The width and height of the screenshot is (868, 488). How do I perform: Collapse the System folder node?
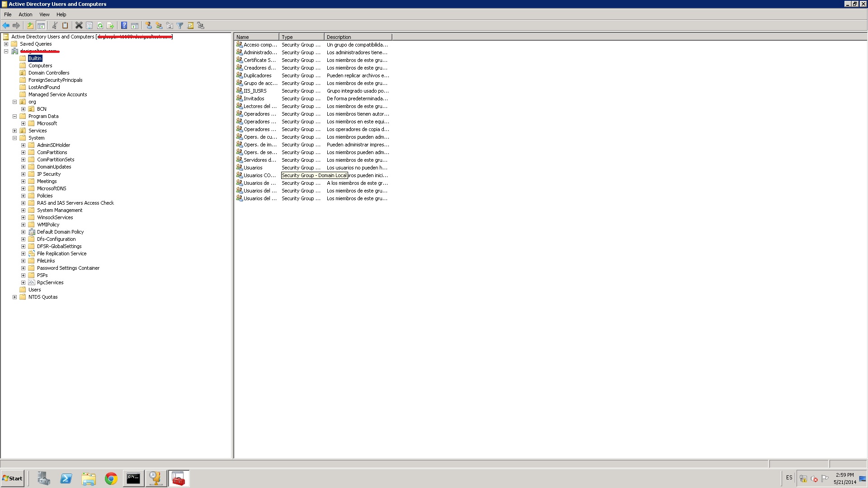coord(14,138)
